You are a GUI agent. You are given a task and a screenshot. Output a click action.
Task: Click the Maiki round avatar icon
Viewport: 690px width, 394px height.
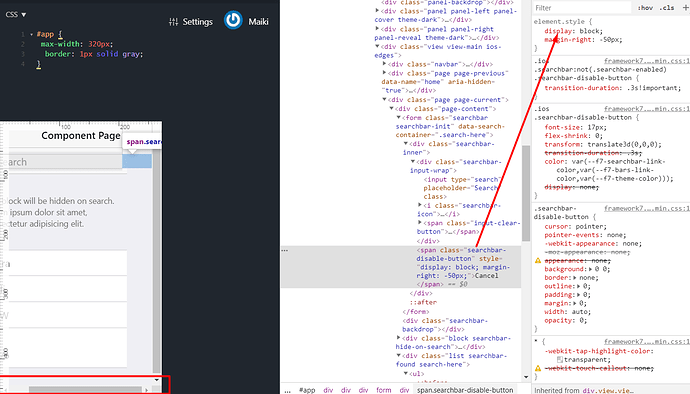pyautogui.click(x=233, y=20)
